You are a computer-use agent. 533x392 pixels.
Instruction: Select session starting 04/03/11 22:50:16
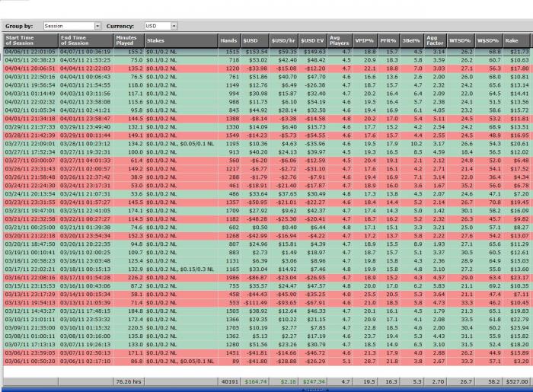coord(266,77)
